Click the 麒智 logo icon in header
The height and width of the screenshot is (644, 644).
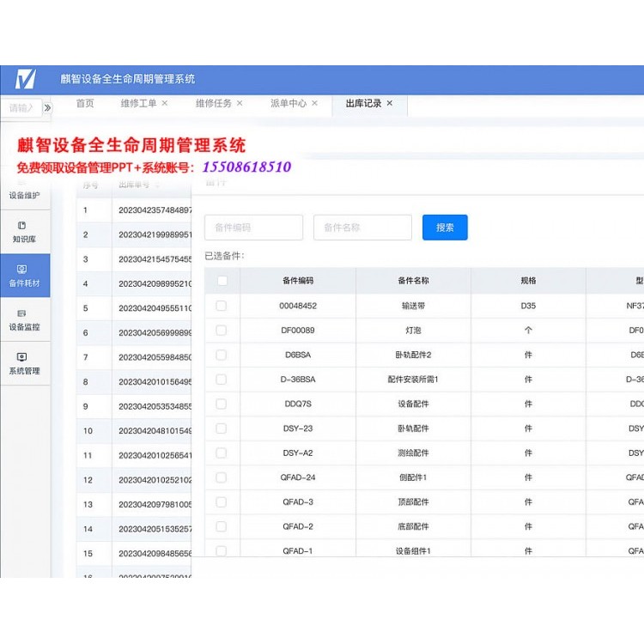click(26, 79)
